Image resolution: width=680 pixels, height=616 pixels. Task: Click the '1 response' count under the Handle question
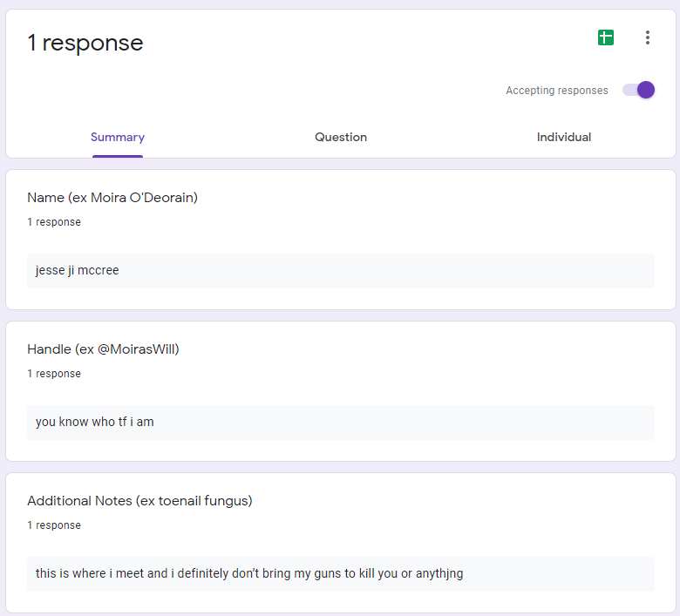click(x=54, y=374)
